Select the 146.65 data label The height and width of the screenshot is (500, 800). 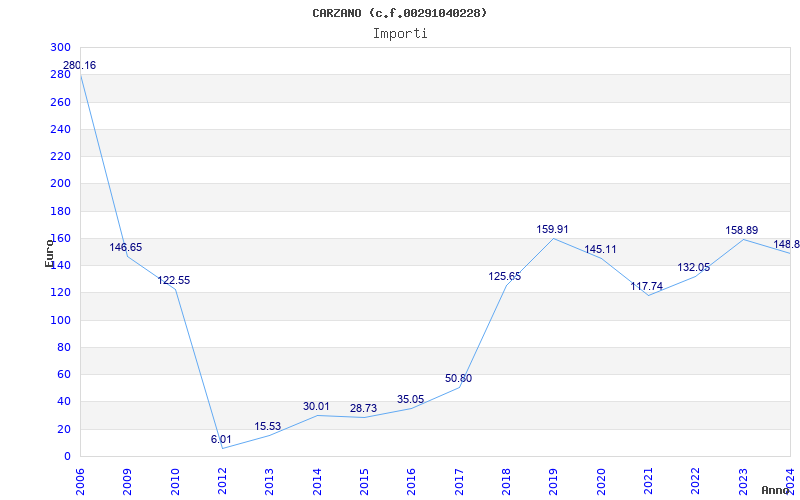(126, 247)
